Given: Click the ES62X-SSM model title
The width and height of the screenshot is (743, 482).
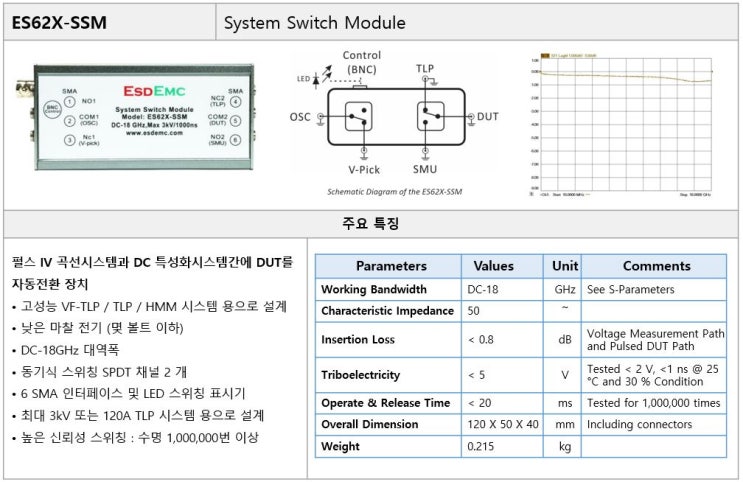Looking at the screenshot, I should point(59,23).
